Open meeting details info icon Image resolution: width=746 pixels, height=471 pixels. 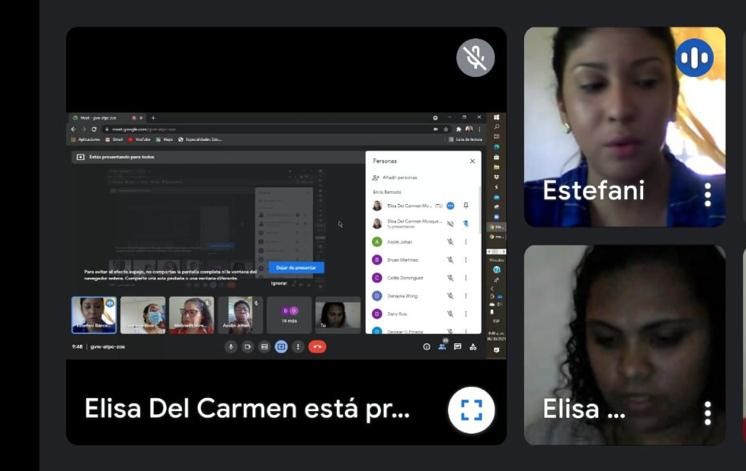pyautogui.click(x=427, y=347)
